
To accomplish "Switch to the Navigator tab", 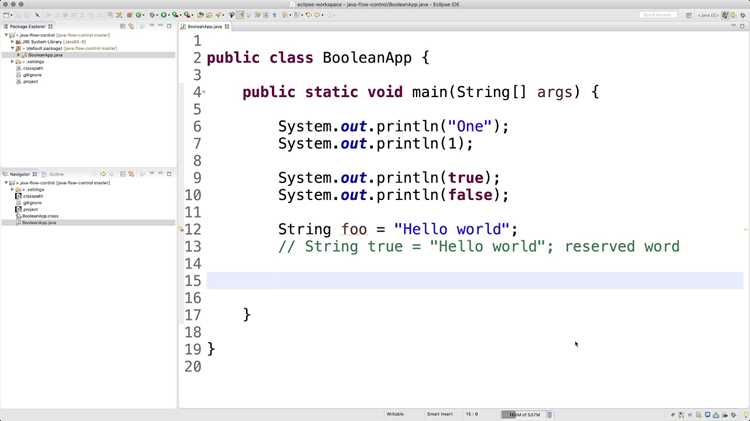I will pyautogui.click(x=20, y=174).
